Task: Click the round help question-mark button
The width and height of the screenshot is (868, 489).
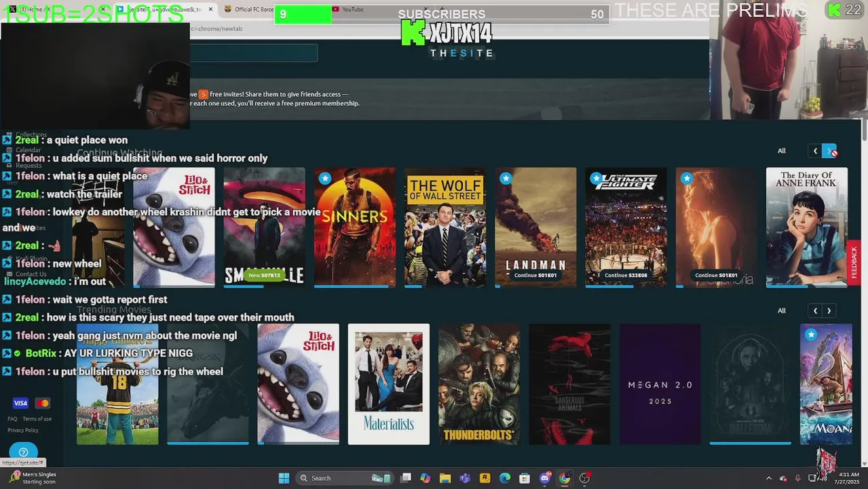Action: click(x=23, y=452)
